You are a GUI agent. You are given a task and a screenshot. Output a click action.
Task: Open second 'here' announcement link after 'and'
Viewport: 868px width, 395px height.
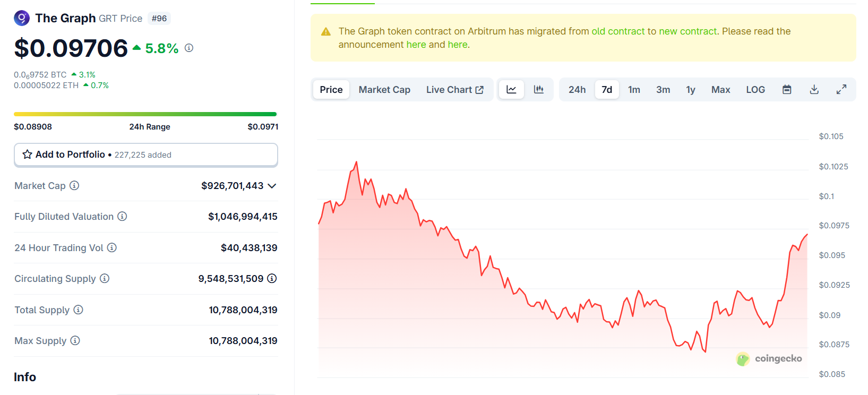pos(458,45)
